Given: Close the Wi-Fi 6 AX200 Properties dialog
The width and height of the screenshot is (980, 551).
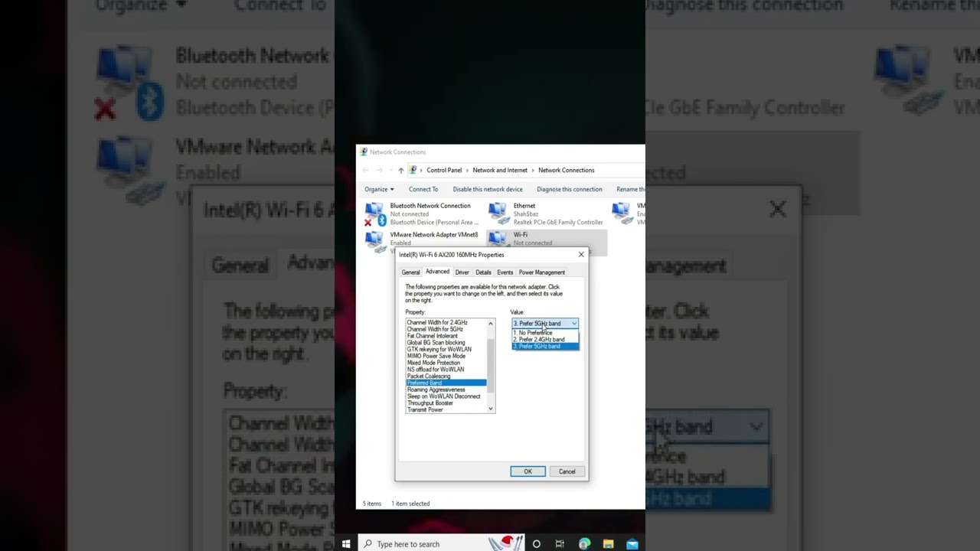Looking at the screenshot, I should tap(581, 254).
